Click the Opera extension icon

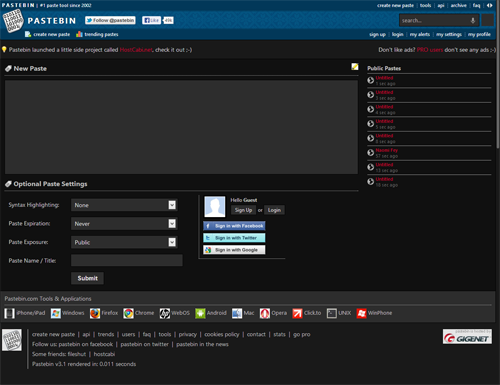click(265, 313)
